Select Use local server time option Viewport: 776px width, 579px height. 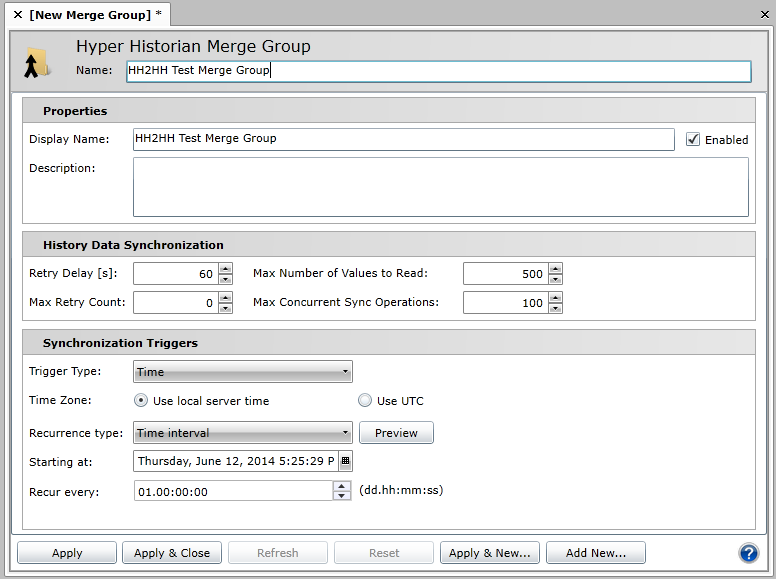pos(142,401)
